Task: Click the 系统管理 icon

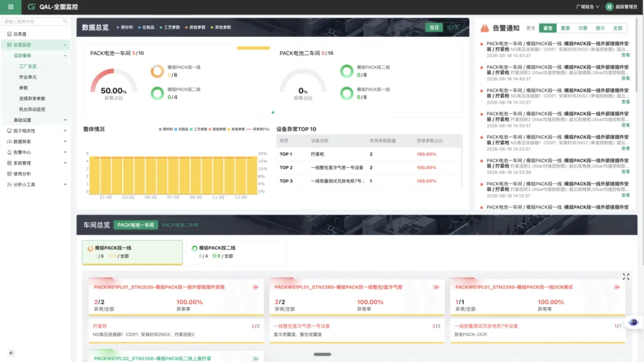Action: tap(9, 163)
